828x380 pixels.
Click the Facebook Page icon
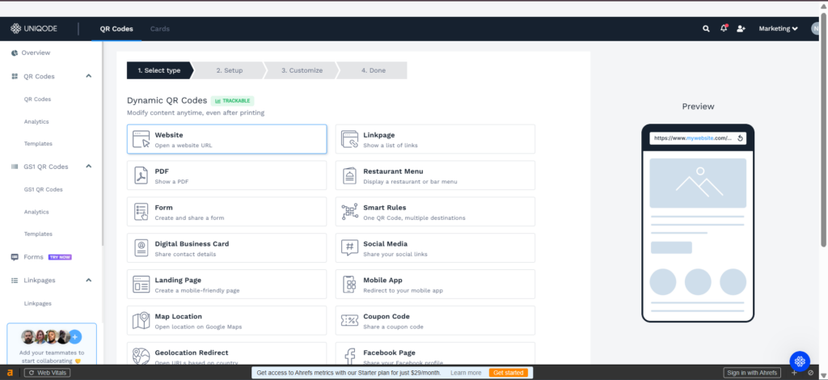click(350, 357)
